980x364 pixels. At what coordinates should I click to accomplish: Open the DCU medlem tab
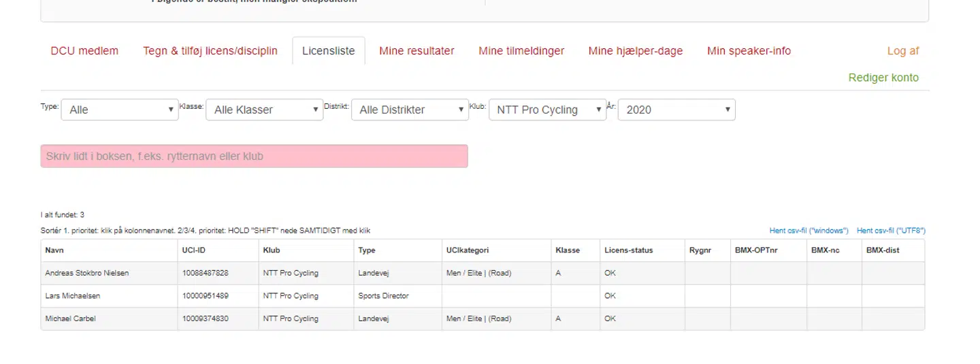click(84, 51)
